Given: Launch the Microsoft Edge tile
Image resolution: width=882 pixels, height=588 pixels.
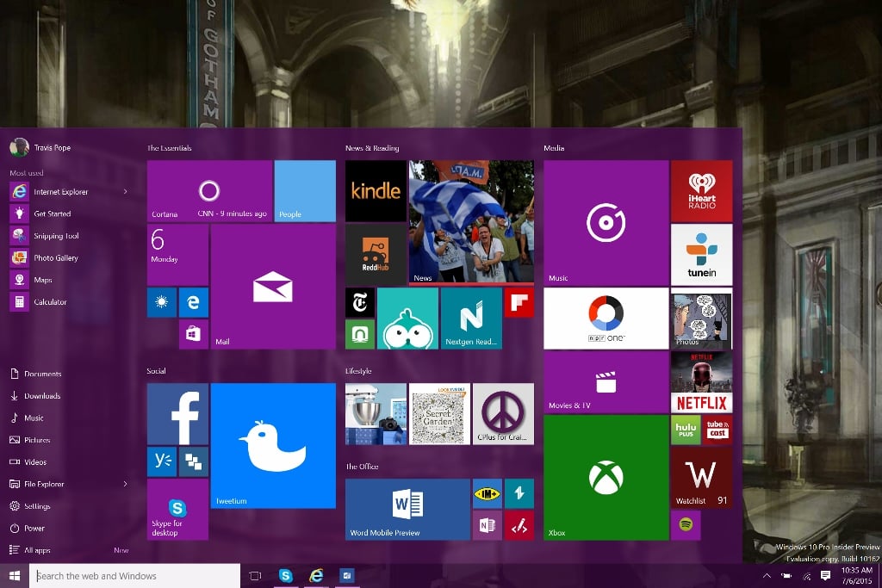Looking at the screenshot, I should 194,302.
